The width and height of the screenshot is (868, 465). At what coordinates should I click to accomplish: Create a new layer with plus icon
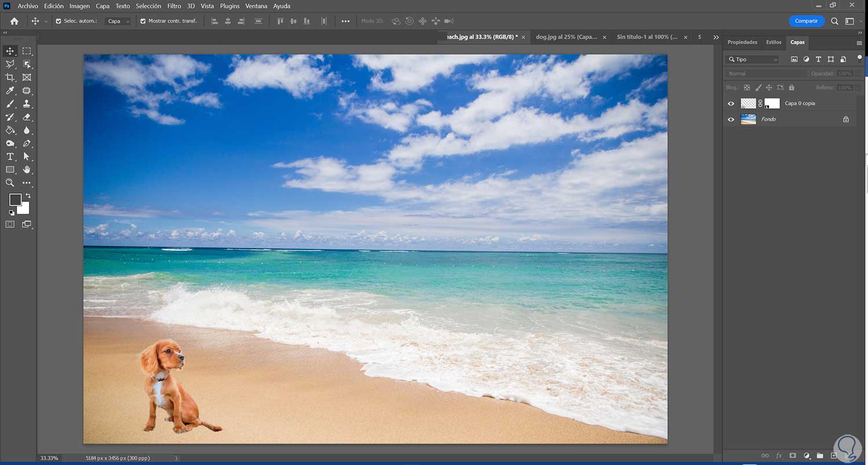click(834, 456)
